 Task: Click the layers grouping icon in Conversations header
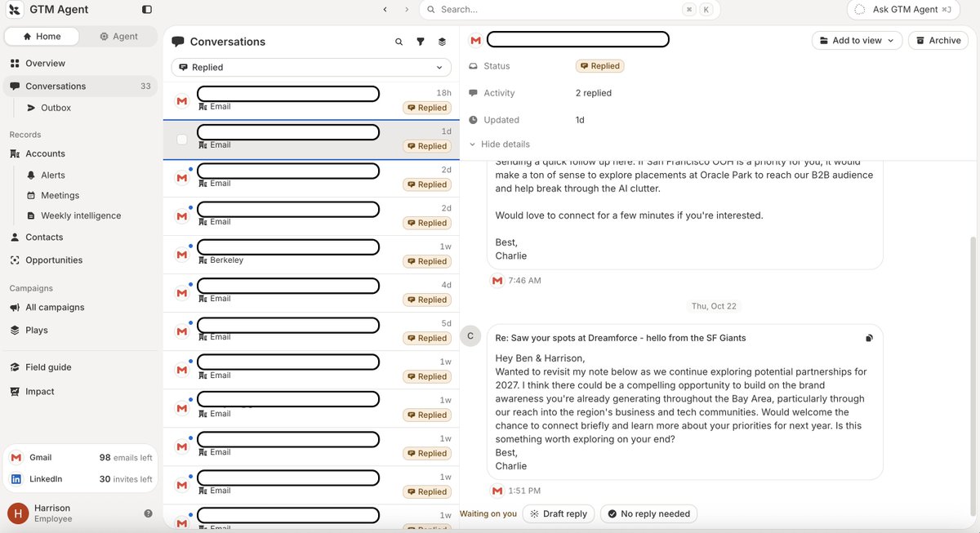tap(442, 42)
